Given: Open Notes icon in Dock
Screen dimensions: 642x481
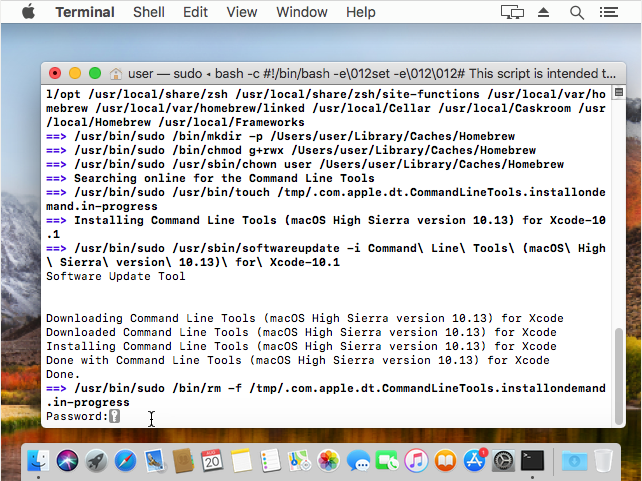Looking at the screenshot, I should coord(241,461).
